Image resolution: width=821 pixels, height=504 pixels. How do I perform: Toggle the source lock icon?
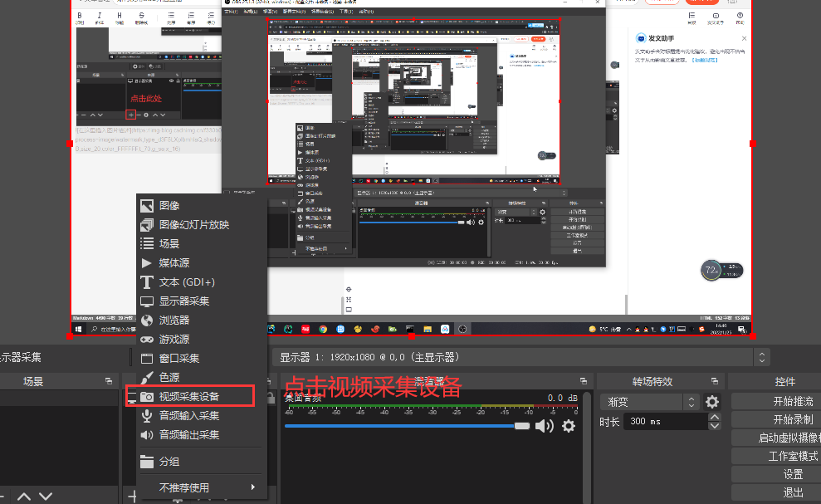(x=271, y=398)
